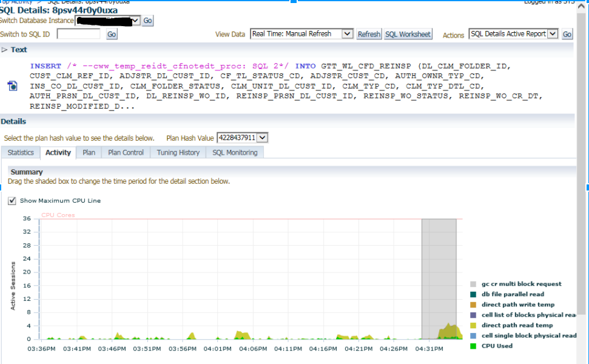Click the Details section header
Image resolution: width=589 pixels, height=364 pixels.
(x=13, y=121)
